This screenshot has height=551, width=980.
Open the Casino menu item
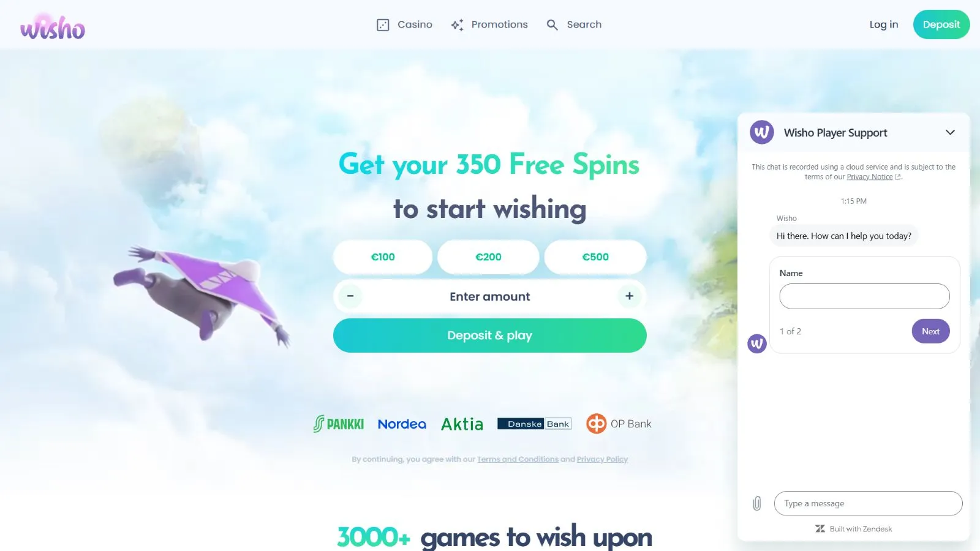(x=404, y=24)
